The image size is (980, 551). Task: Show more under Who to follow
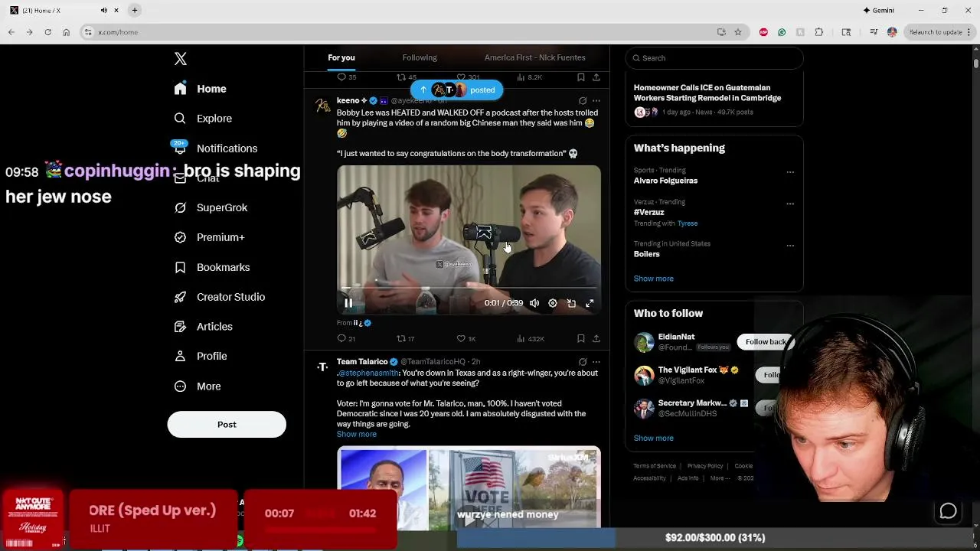tap(654, 439)
